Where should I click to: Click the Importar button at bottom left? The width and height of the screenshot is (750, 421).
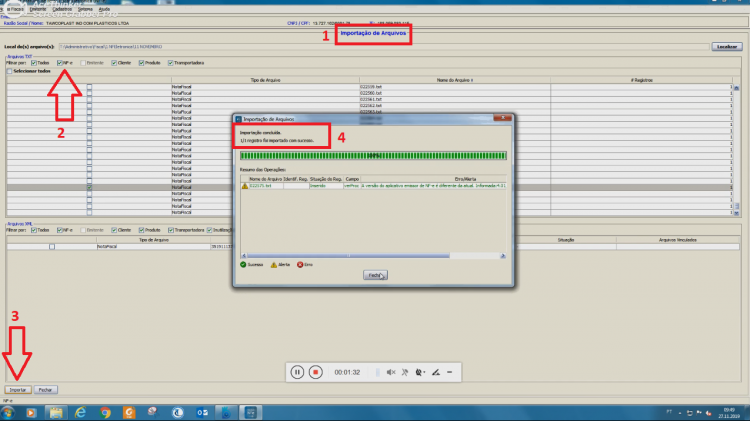[x=18, y=390]
